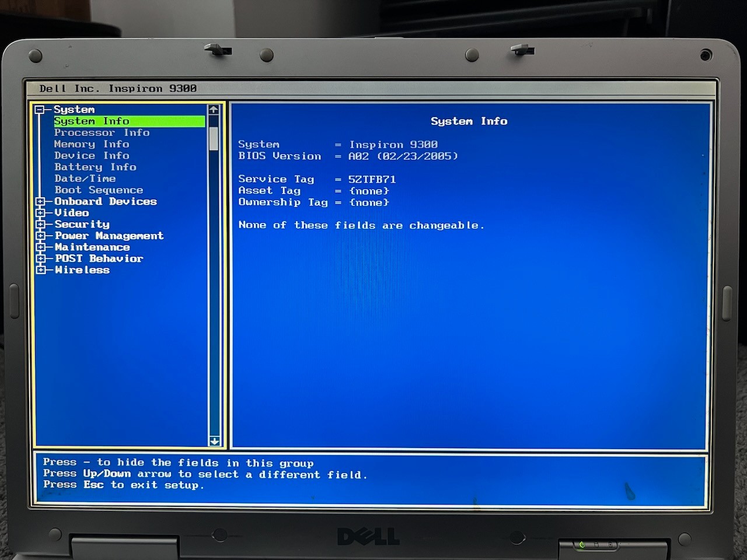The image size is (747, 560).
Task: Select the Wireless label
Action: coord(82,270)
